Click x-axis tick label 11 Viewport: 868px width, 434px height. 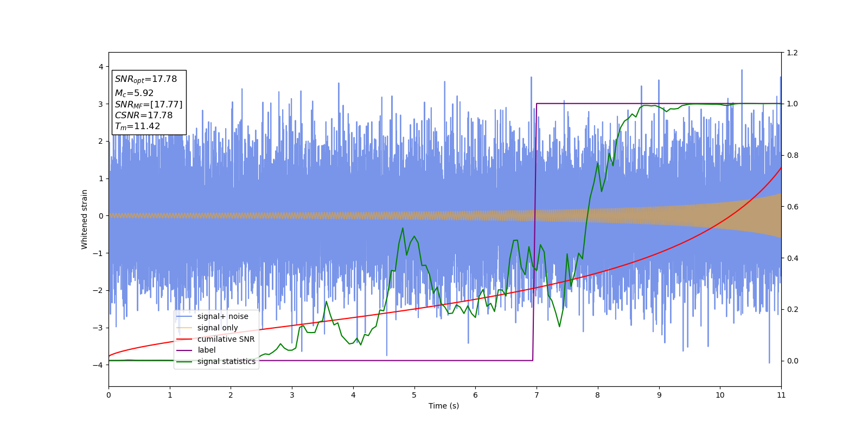pyautogui.click(x=781, y=395)
